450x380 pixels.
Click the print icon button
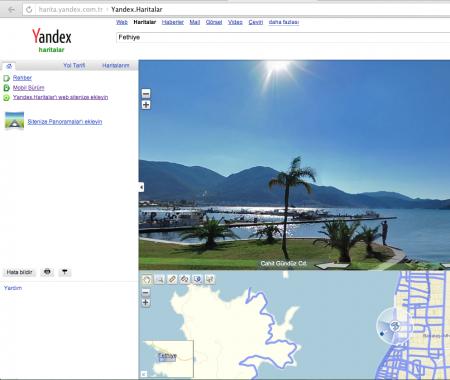click(x=47, y=272)
